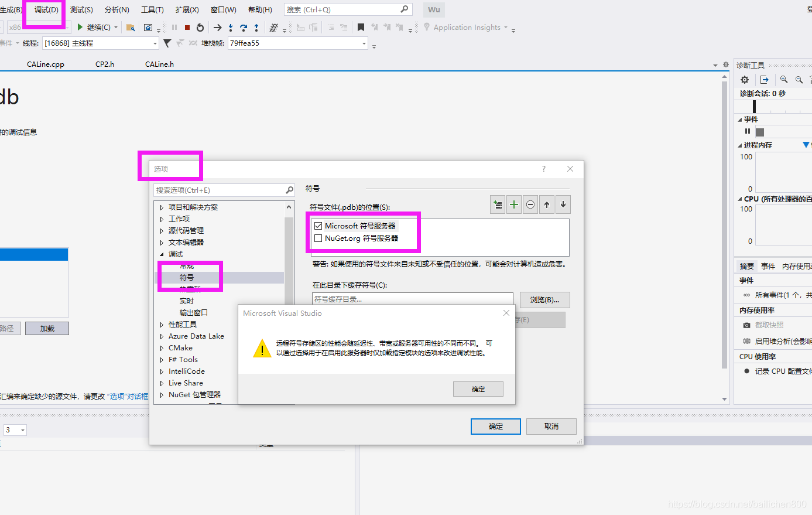Switch to the CALine.h tab
This screenshot has height=515, width=812.
click(x=159, y=64)
